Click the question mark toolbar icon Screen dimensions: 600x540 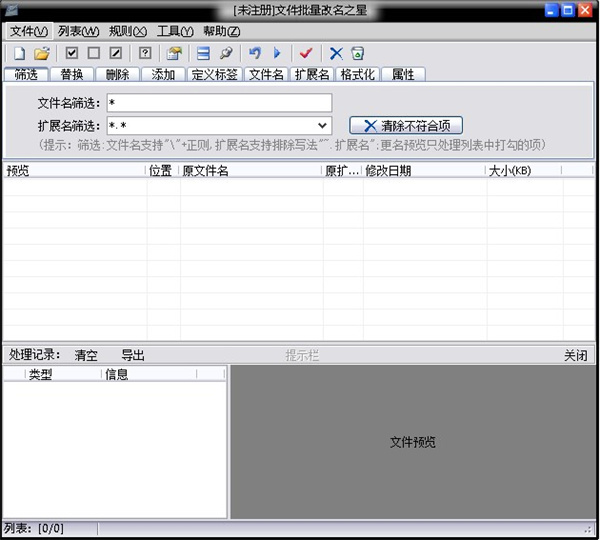[145, 53]
